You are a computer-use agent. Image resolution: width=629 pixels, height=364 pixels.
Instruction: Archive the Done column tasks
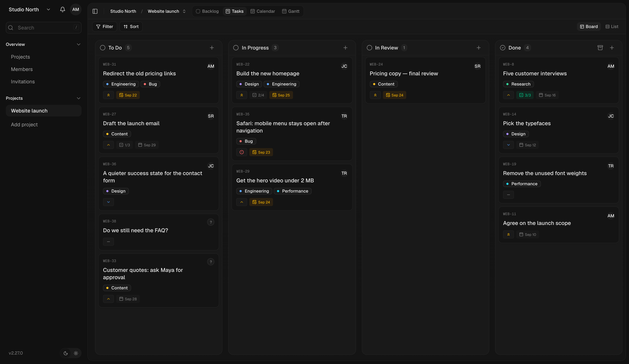coord(600,48)
